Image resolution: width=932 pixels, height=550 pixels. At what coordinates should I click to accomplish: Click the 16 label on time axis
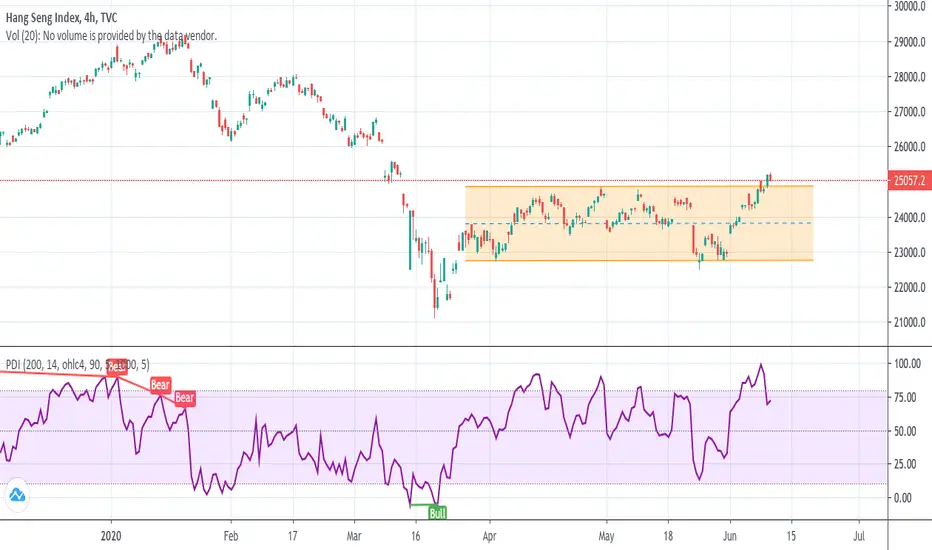tap(415, 536)
